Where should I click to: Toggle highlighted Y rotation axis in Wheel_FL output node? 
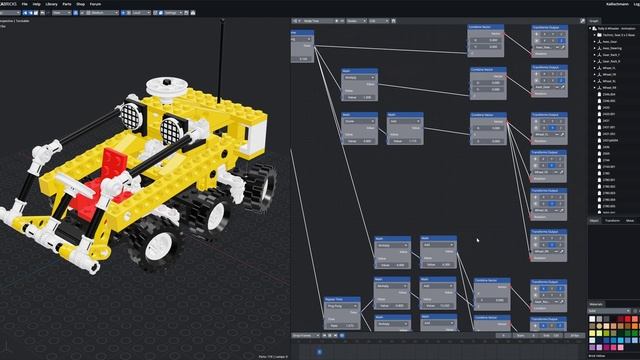tap(552, 128)
